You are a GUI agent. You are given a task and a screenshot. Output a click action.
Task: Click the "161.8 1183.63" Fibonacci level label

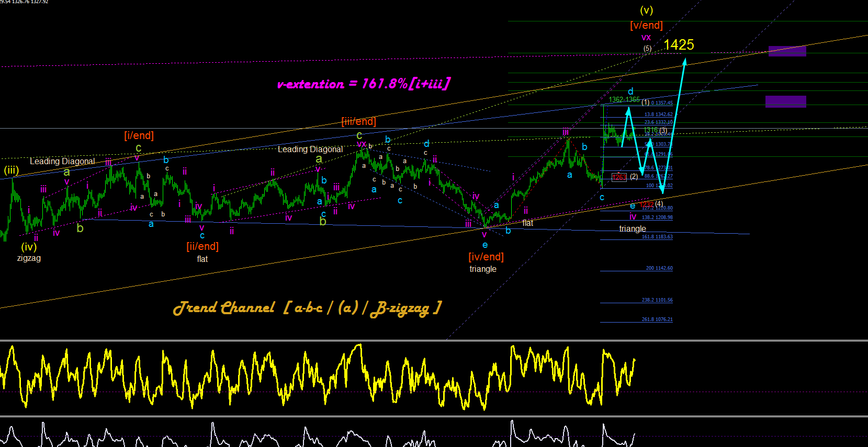point(658,237)
